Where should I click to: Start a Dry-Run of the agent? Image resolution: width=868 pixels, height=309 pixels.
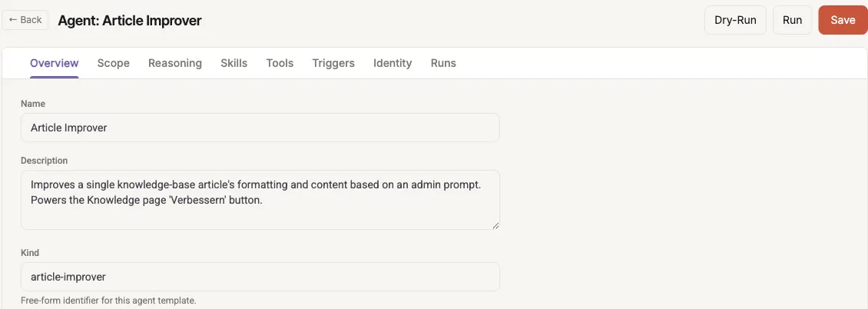[735, 20]
